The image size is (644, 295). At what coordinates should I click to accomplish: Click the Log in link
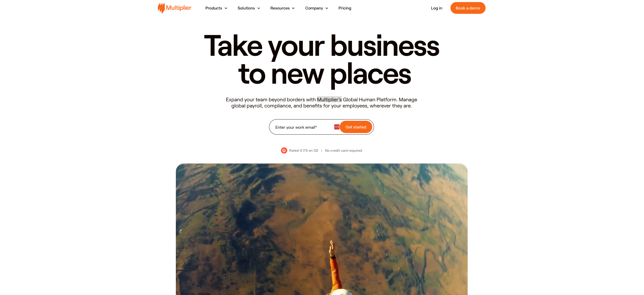(436, 8)
